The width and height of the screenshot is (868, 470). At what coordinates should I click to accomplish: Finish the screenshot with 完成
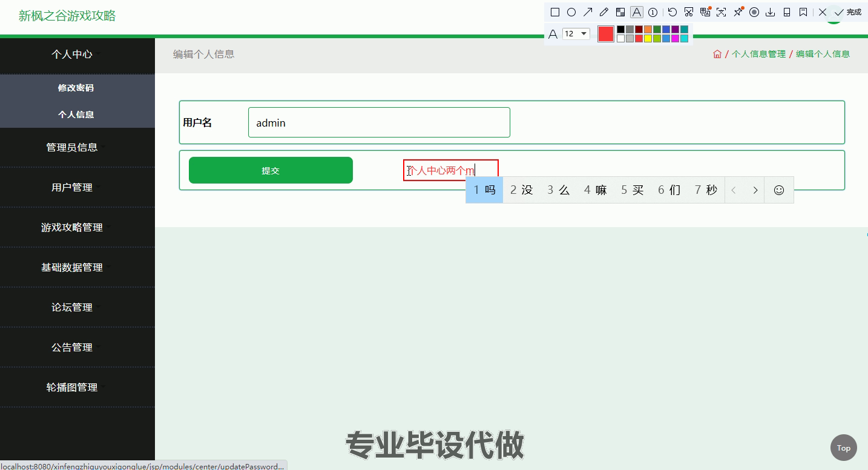point(848,12)
